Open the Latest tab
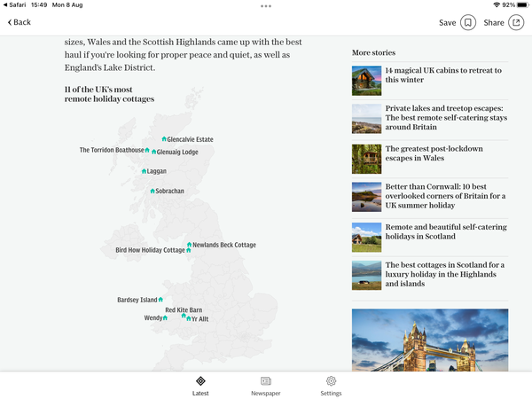The image size is (532, 399). click(200, 385)
